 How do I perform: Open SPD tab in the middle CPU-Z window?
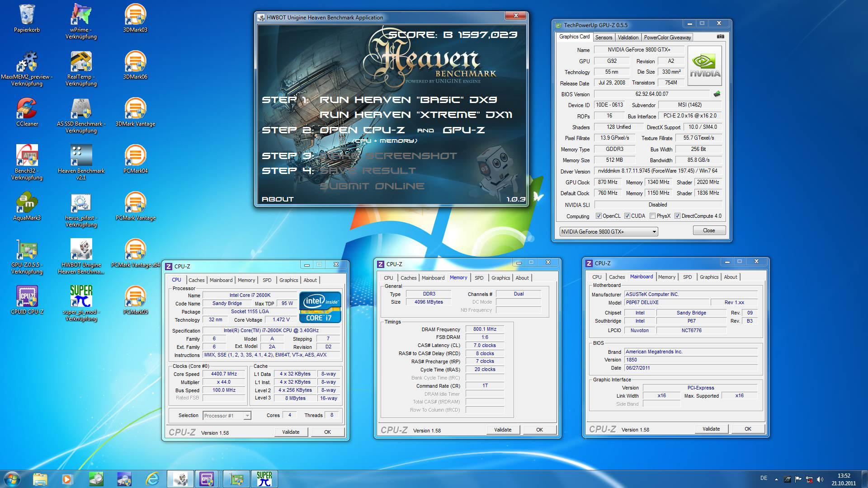[x=479, y=278]
